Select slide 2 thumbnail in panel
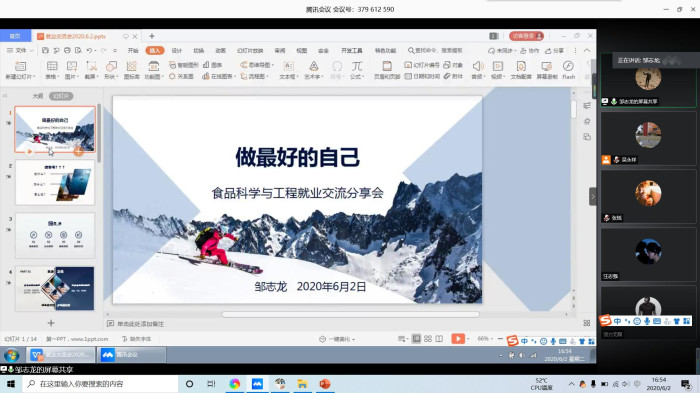The width and height of the screenshot is (700, 393). pyautogui.click(x=55, y=183)
